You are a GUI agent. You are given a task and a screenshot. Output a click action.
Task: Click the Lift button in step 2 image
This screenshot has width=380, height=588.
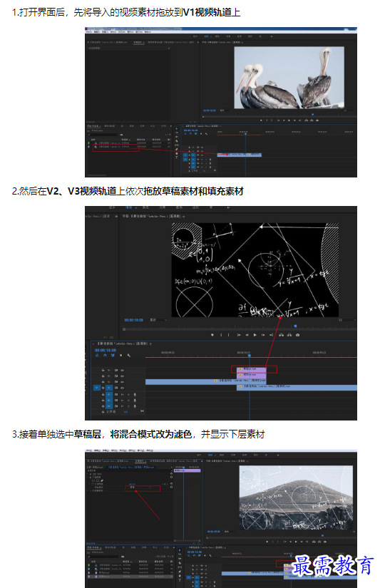pos(281,335)
